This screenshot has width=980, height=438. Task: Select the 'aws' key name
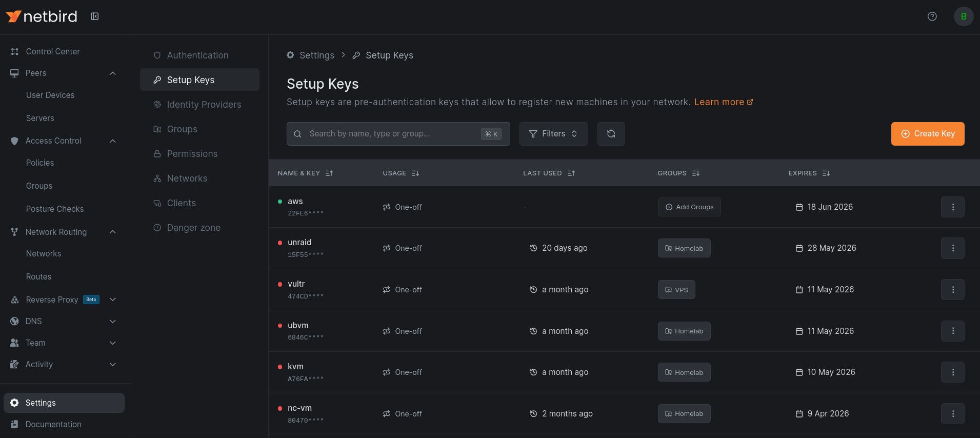pyautogui.click(x=295, y=202)
